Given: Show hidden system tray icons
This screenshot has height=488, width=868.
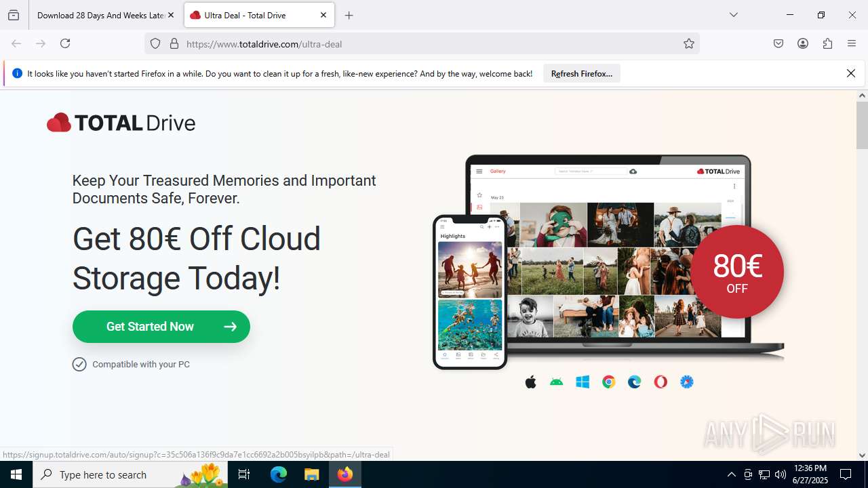Looking at the screenshot, I should coord(731,474).
